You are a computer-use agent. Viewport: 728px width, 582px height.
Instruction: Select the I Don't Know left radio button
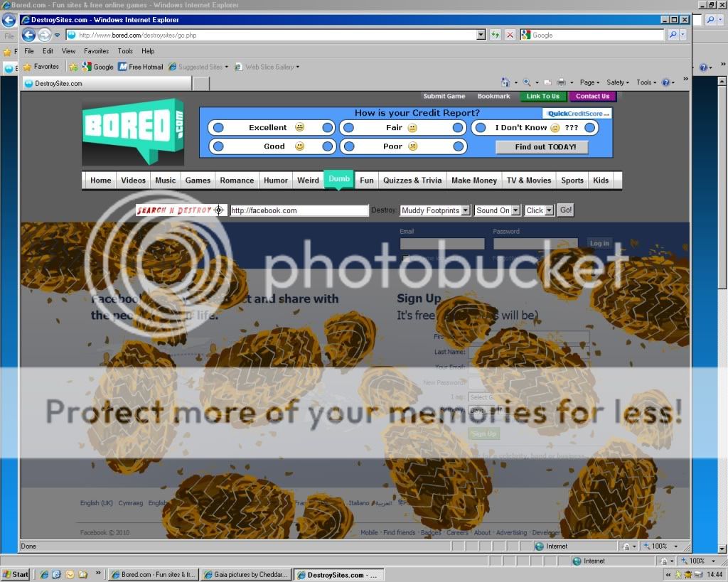(x=481, y=128)
